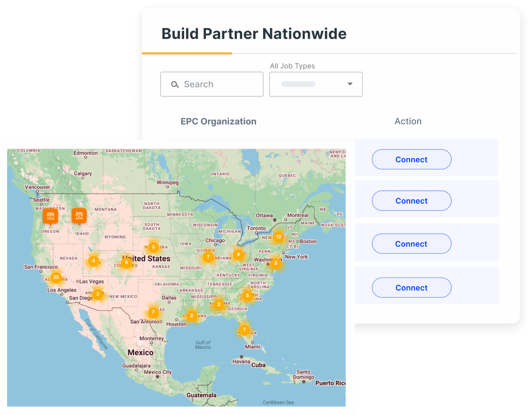Open the cluster marker 7 in Illinois

pos(208,257)
